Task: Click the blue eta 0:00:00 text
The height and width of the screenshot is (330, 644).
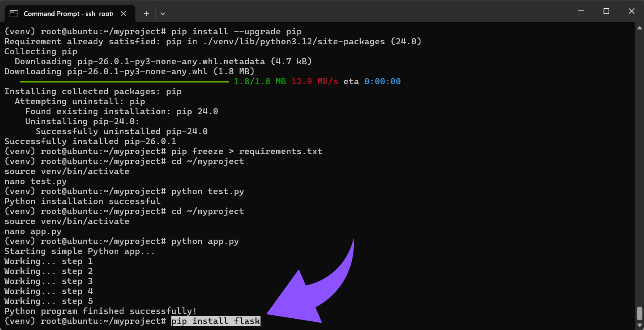Action: coord(382,82)
